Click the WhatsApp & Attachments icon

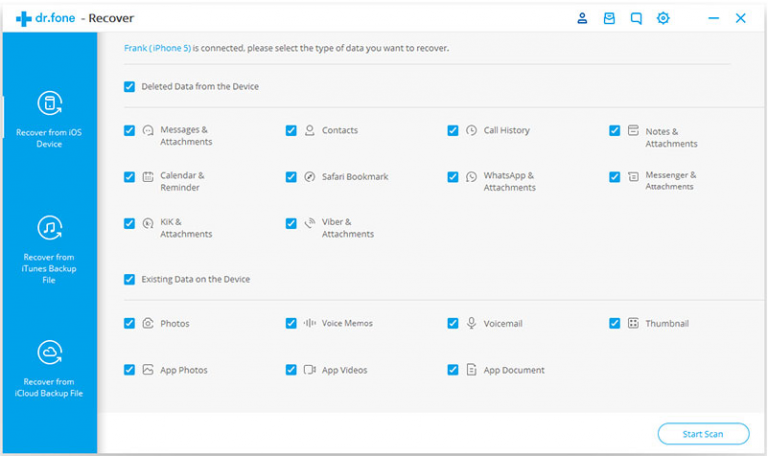(471, 177)
